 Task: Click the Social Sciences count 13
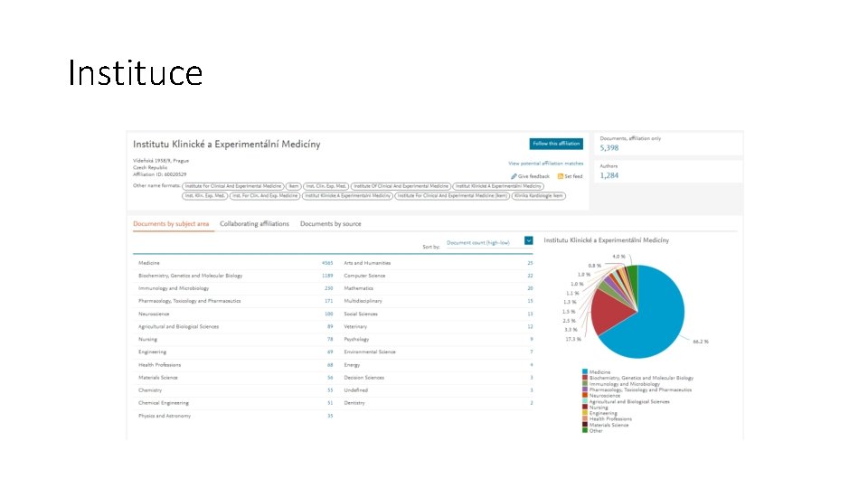pyautogui.click(x=531, y=314)
